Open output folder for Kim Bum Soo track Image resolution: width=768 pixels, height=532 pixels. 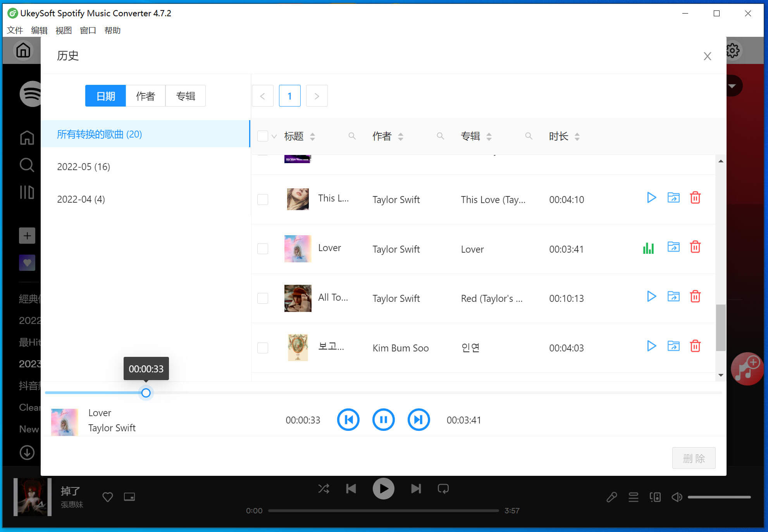(x=673, y=346)
